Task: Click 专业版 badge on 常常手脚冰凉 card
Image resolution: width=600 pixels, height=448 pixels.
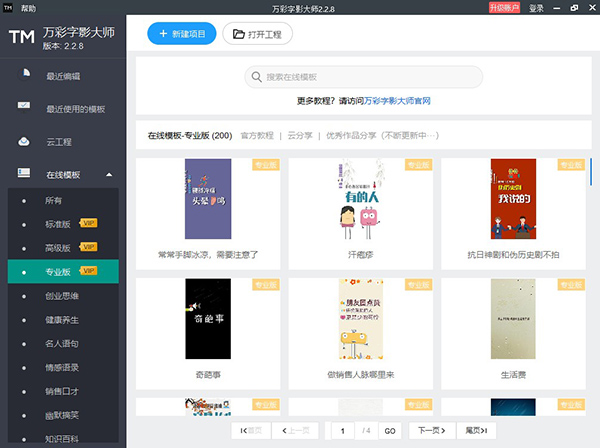Action: (266, 165)
